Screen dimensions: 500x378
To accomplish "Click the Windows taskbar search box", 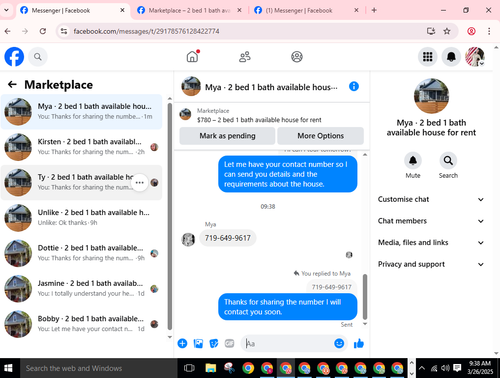I will [x=98, y=368].
